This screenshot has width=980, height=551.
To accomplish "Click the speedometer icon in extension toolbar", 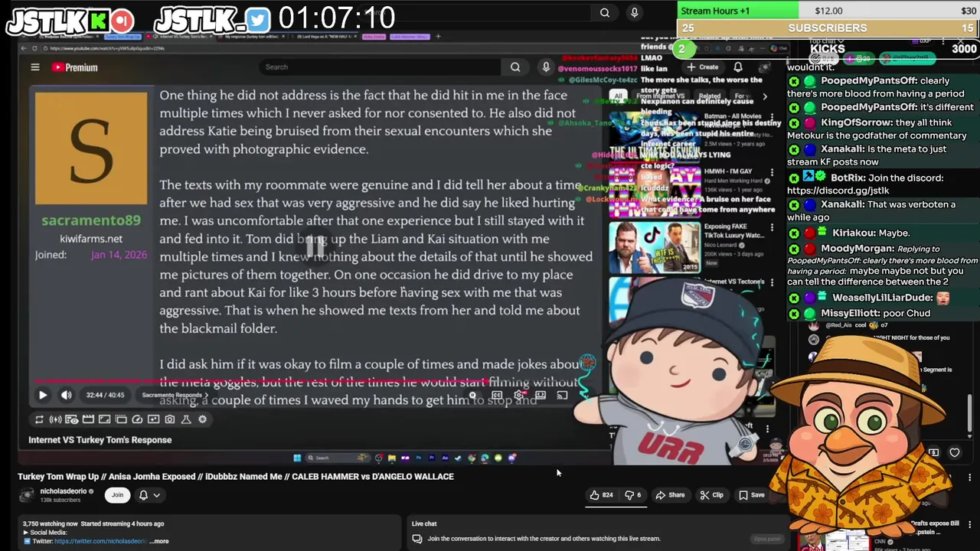I will click(137, 419).
